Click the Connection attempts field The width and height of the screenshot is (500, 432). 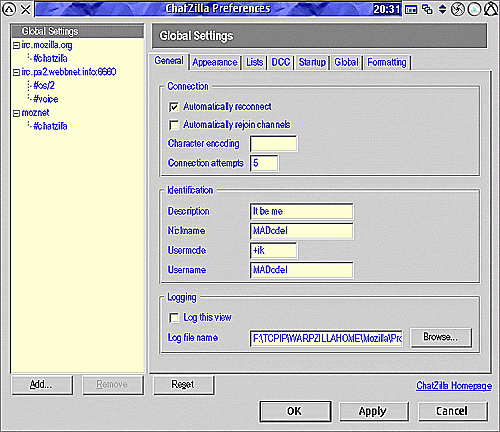tap(264, 163)
